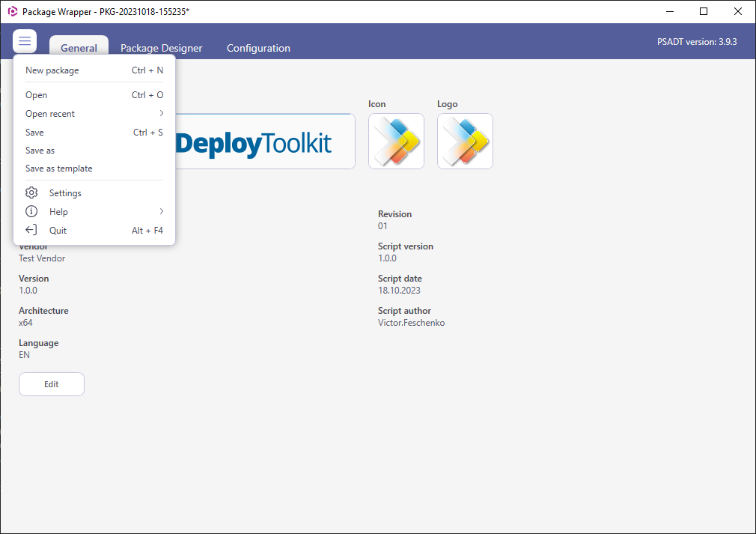756x534 pixels.
Task: Click the Script version value 1.0.0
Action: coord(387,258)
